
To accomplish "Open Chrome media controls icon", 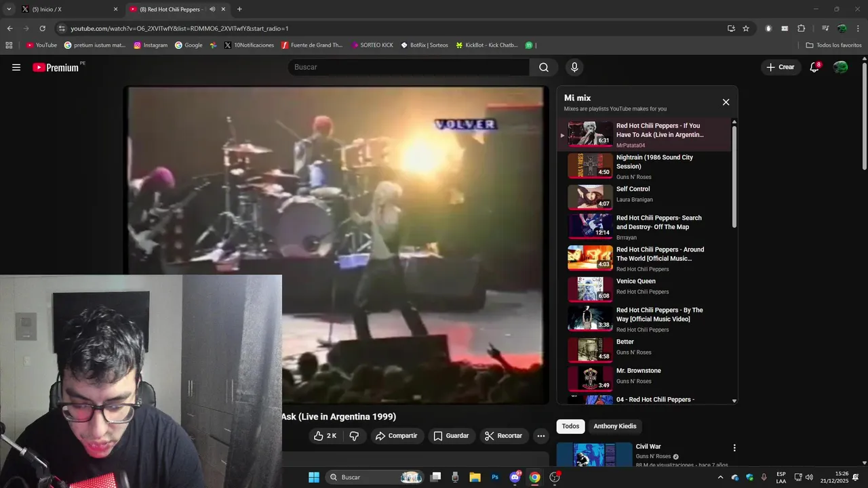I will pyautogui.click(x=825, y=28).
